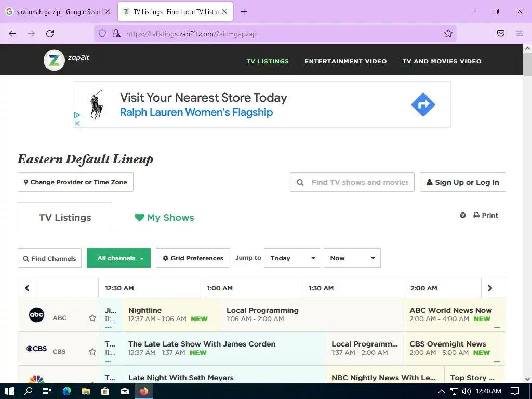View site security lock icon
Image resolution: width=532 pixels, height=399 pixels.
116,34
